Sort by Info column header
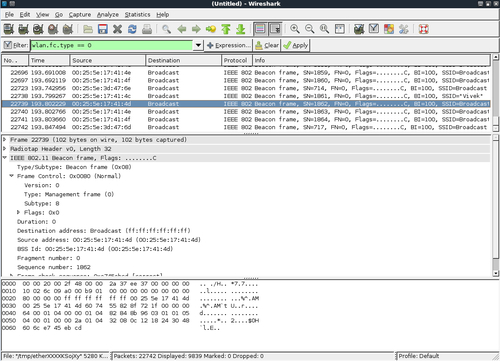This screenshot has height=361, width=500. (371, 60)
